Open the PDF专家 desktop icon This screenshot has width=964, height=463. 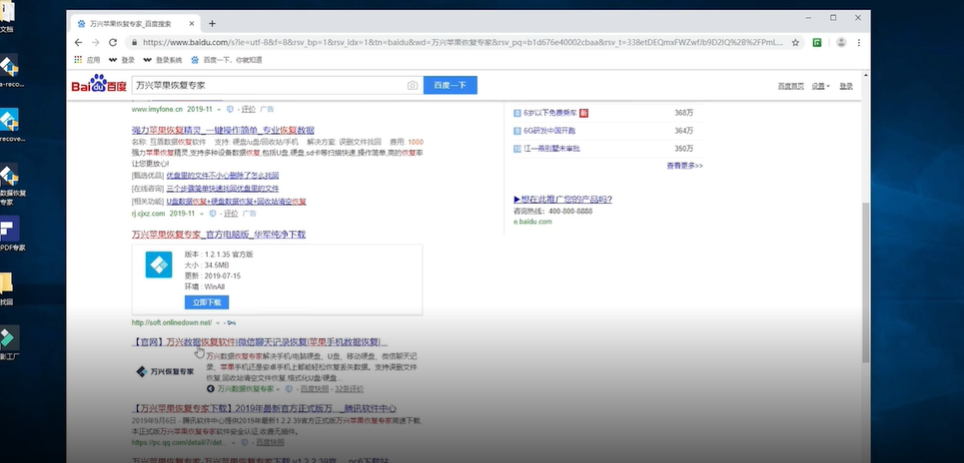(9, 233)
